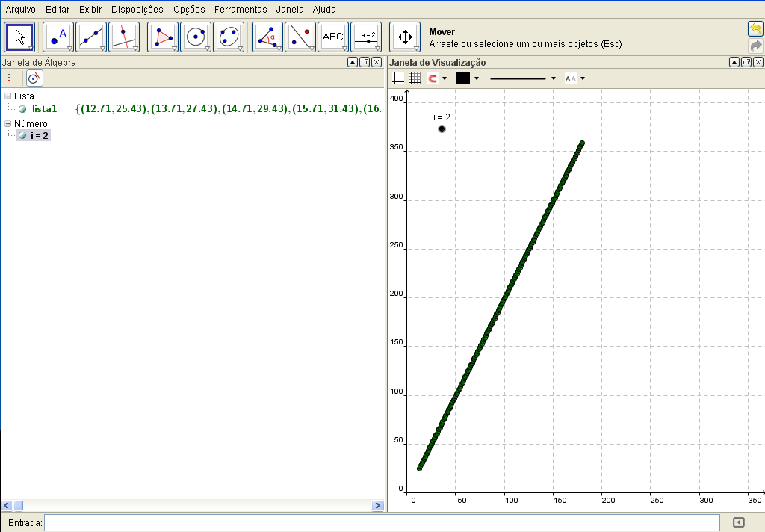Toggle grid display in graphics view
Viewport: 765px width, 532px height.
(415, 78)
